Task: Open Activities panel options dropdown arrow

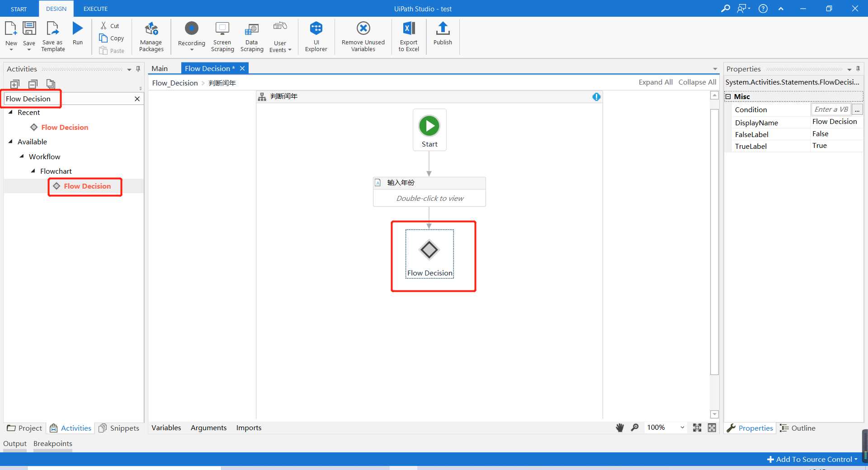Action: [x=129, y=69]
